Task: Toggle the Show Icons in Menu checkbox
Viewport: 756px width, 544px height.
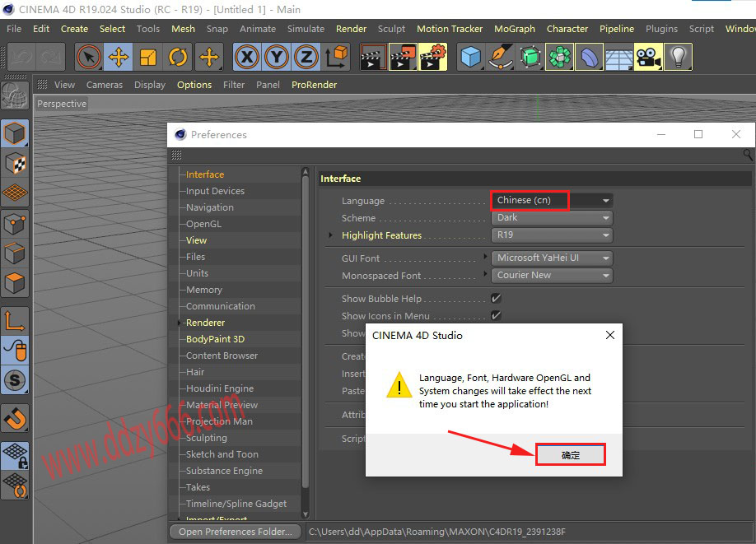Action: point(496,315)
